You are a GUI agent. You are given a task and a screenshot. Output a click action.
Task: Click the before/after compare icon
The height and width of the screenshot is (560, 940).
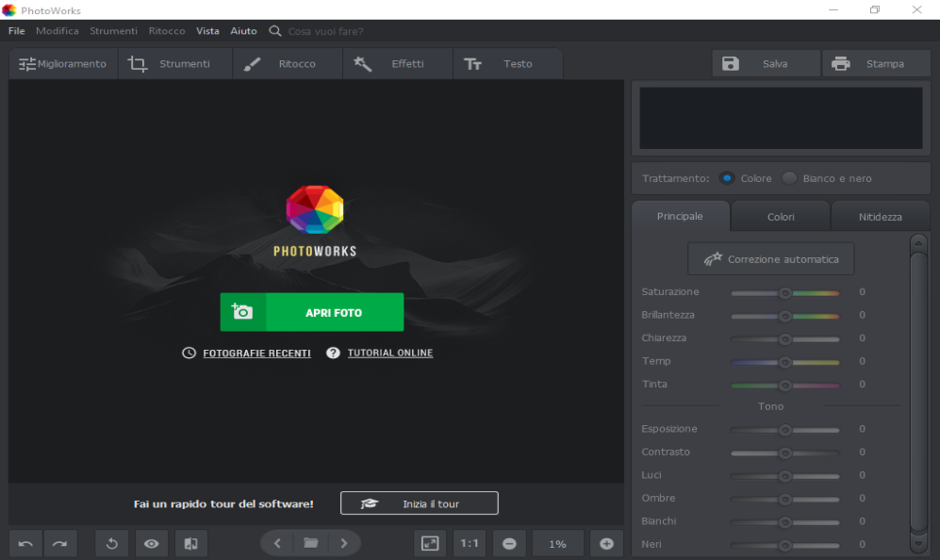tap(191, 544)
